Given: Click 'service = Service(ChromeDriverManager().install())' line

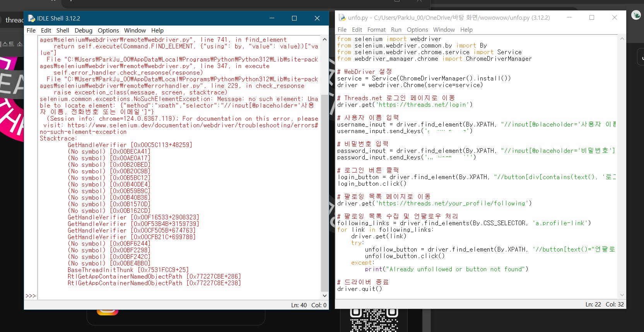Looking at the screenshot, I should [x=424, y=79].
